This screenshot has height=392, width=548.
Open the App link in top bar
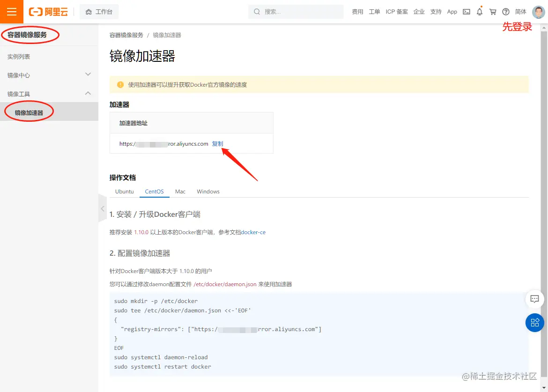tap(452, 12)
